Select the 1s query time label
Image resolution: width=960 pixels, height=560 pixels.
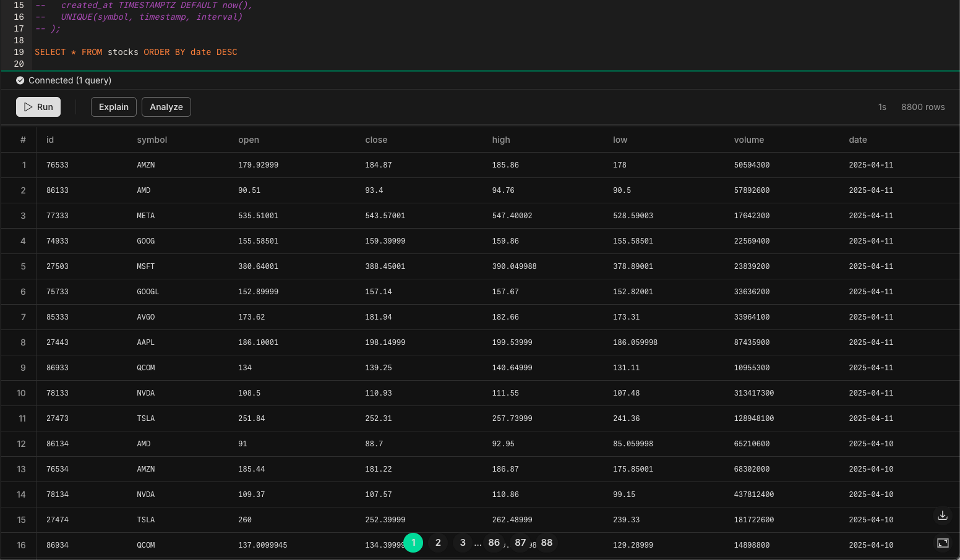(x=882, y=107)
